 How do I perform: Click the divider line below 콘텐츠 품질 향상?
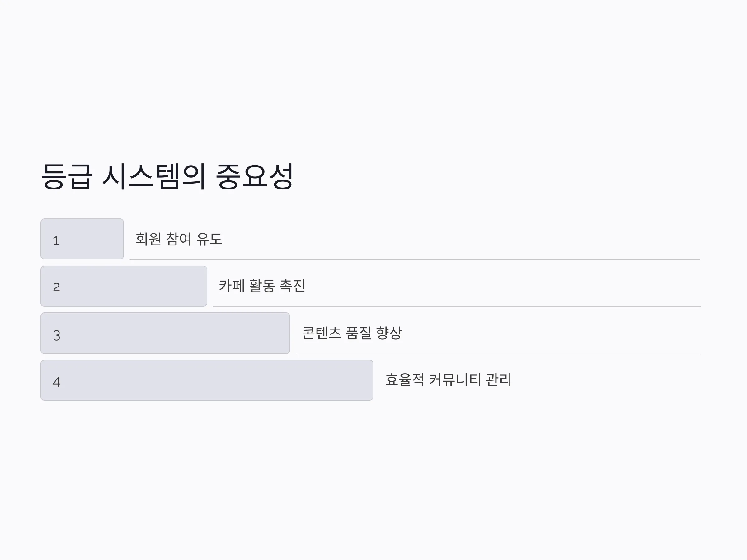[499, 354]
